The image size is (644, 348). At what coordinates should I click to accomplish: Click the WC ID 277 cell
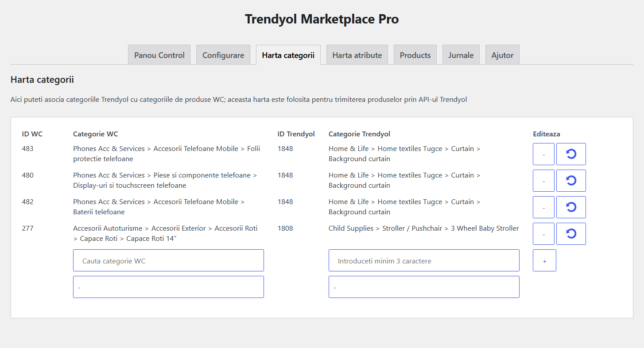27,228
